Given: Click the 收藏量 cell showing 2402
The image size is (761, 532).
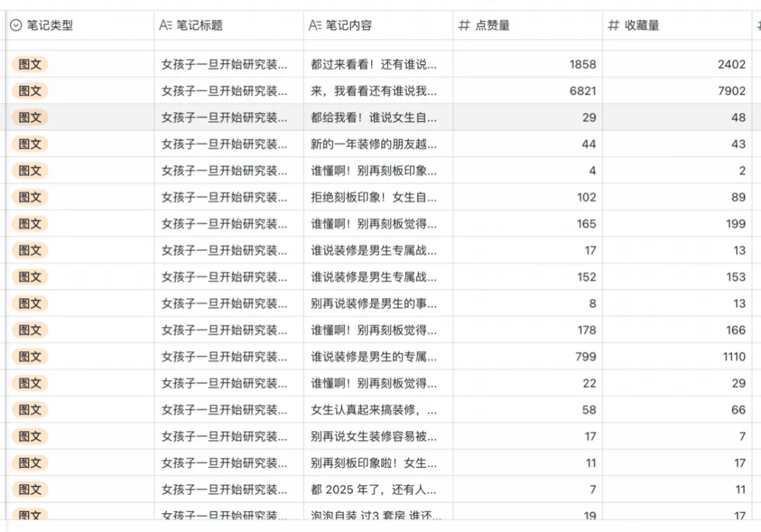Looking at the screenshot, I should pyautogui.click(x=676, y=64).
